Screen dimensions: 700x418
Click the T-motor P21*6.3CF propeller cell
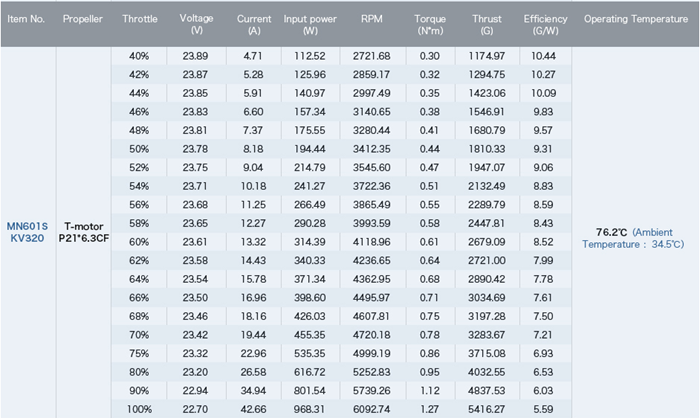(82, 233)
